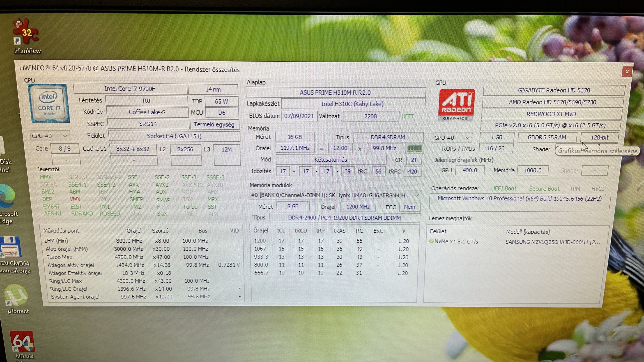Click the Secure Boot indicator
Image resolution: width=644 pixels, height=362 pixels.
coord(544,189)
